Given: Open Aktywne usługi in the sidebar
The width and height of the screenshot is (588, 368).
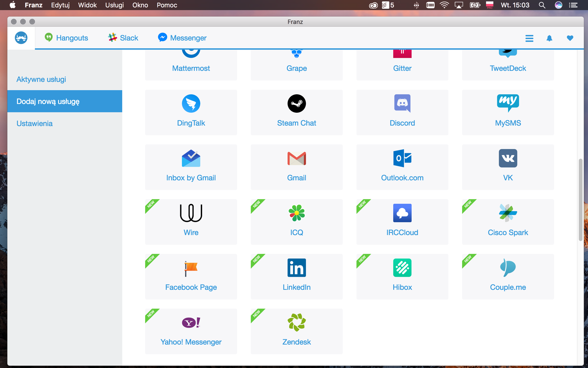Looking at the screenshot, I should 41,79.
